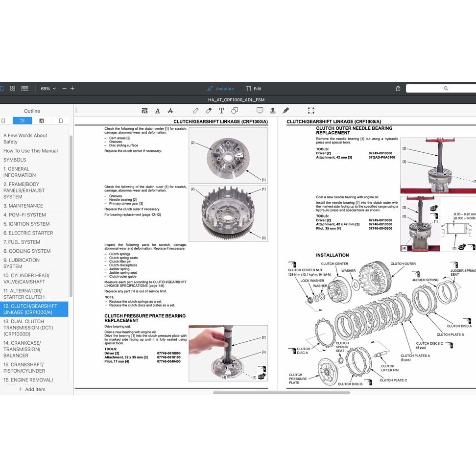Open the 69% zoom level dropdown
476x476 pixels.
click(x=48, y=89)
